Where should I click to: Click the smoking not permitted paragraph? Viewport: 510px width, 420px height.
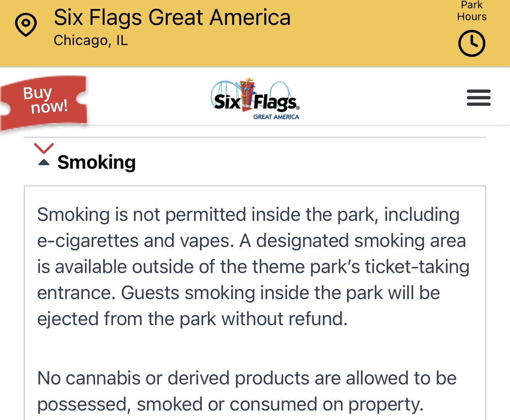[253, 267]
